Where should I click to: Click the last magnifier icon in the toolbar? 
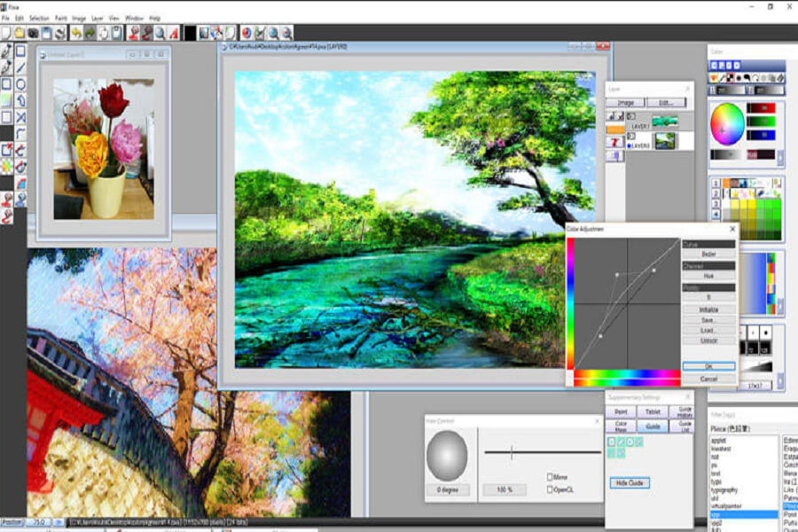[x=287, y=33]
